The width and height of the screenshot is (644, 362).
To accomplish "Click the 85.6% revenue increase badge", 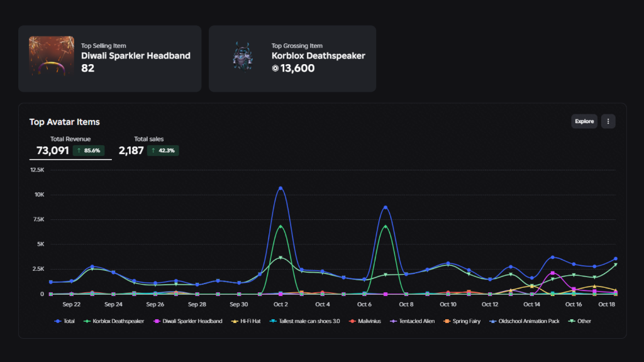I will click(x=89, y=151).
